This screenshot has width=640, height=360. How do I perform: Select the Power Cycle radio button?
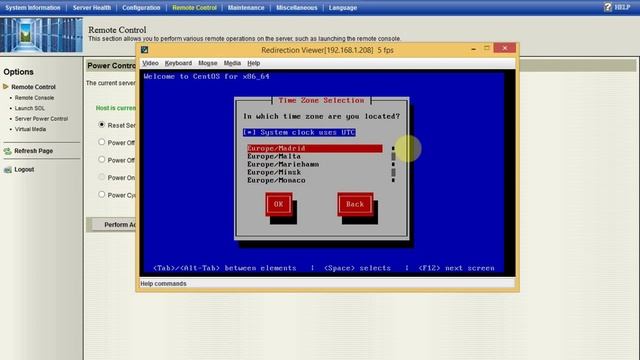(102, 195)
